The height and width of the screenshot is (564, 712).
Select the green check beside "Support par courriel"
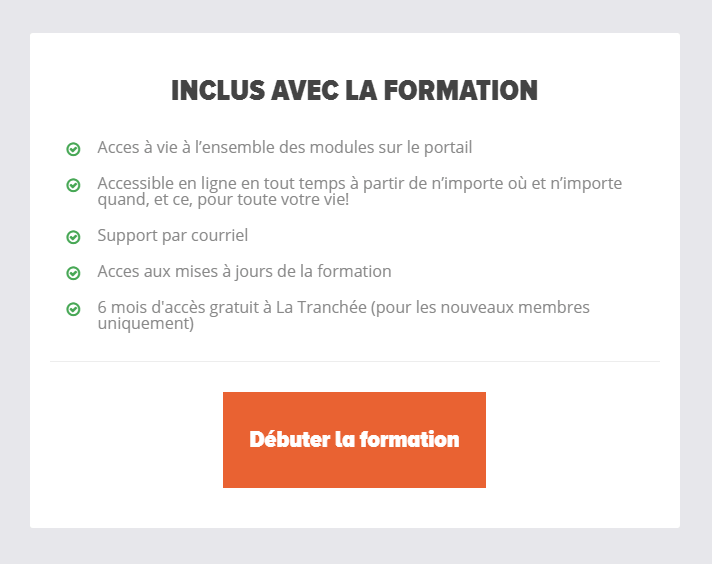point(73,237)
